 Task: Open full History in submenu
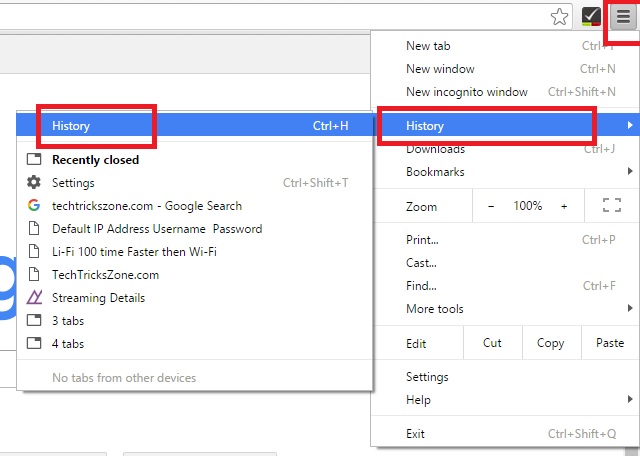71,126
